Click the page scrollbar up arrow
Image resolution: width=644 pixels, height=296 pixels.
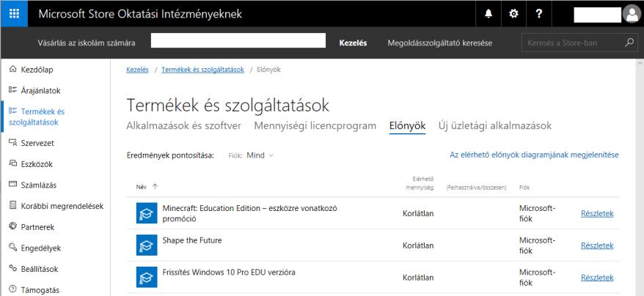[640, 63]
